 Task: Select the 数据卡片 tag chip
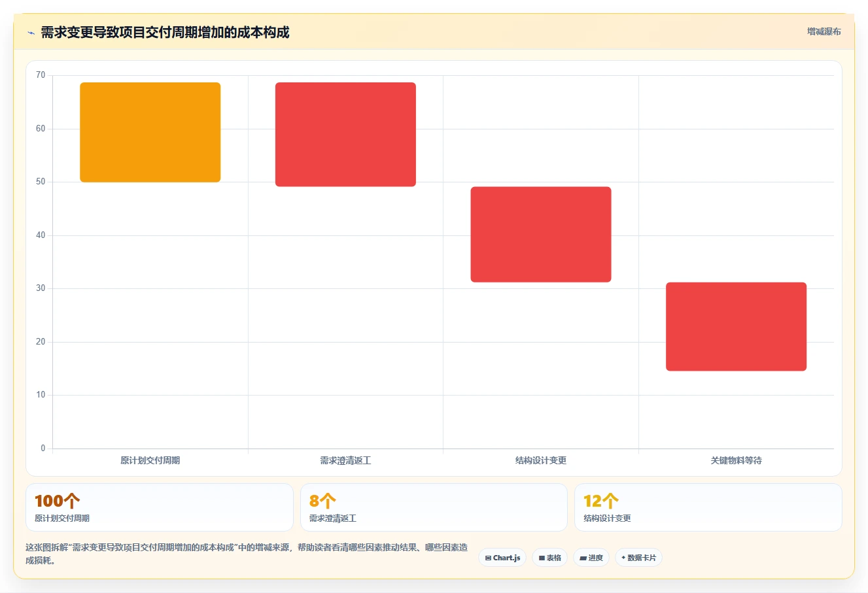pos(638,558)
